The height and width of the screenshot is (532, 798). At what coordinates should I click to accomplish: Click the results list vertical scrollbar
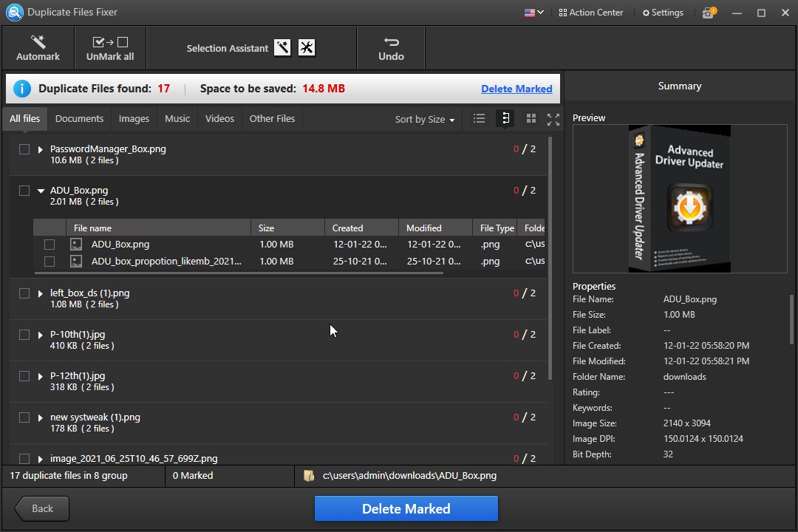pos(550,259)
